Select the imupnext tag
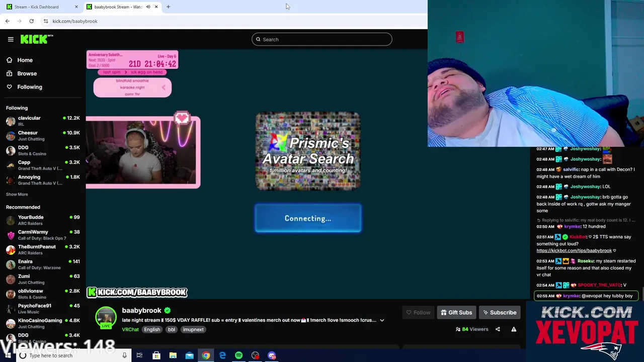This screenshot has height=362, width=644. 193,329
